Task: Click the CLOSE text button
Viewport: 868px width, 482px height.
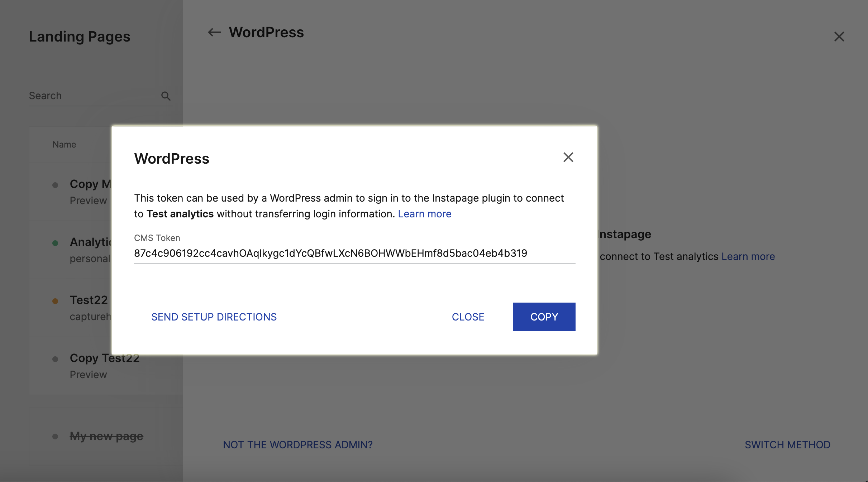Action: tap(468, 317)
